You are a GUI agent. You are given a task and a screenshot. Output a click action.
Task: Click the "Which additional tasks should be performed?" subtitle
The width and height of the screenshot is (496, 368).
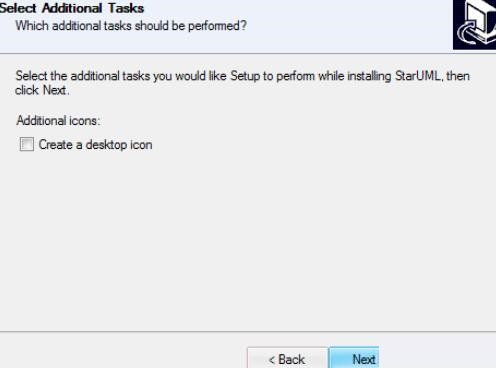[x=131, y=26]
